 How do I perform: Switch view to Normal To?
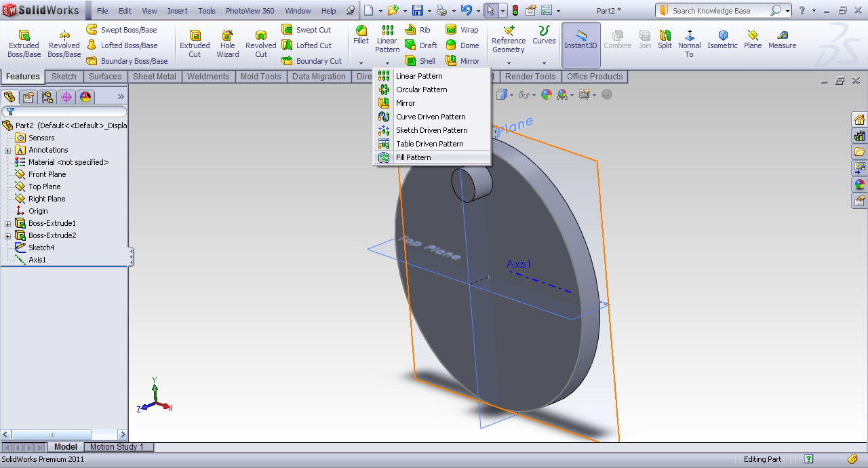(x=689, y=43)
